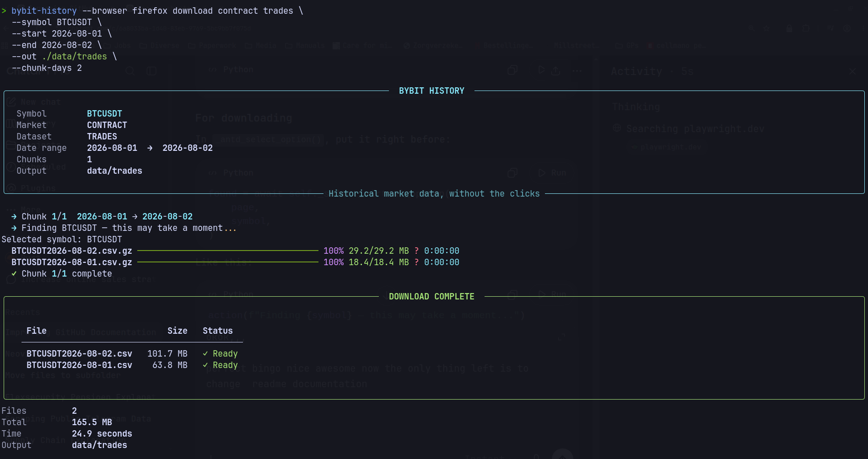The height and width of the screenshot is (459, 868).
Task: Click the final Output value data/trades at bottom
Action: coord(99,445)
